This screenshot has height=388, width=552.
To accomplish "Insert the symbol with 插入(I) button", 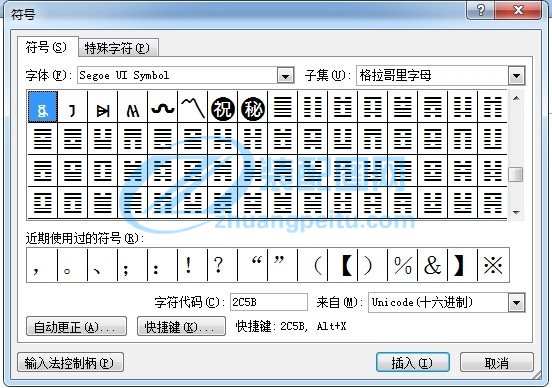I will [413, 362].
